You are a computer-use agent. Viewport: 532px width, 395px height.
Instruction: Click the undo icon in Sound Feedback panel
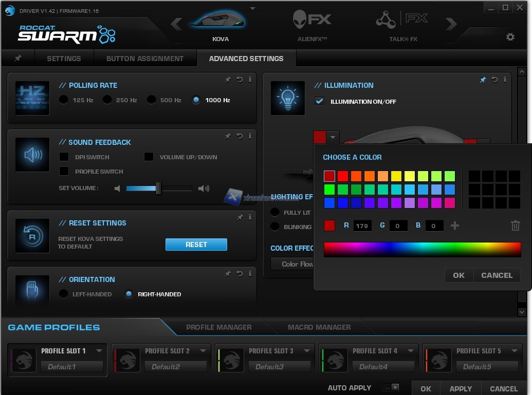pyautogui.click(x=240, y=136)
